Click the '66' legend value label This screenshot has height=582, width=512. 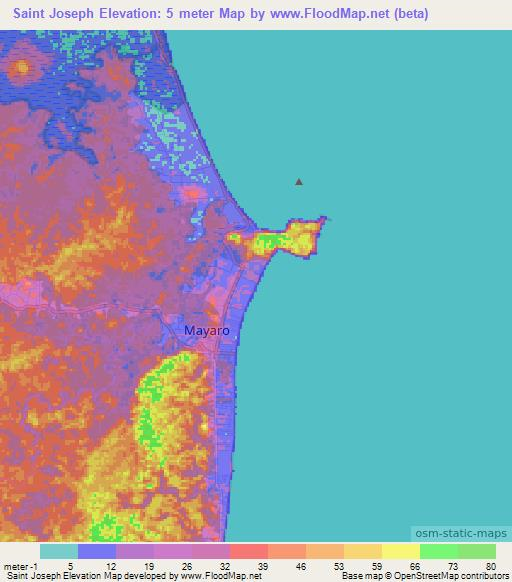(x=415, y=566)
